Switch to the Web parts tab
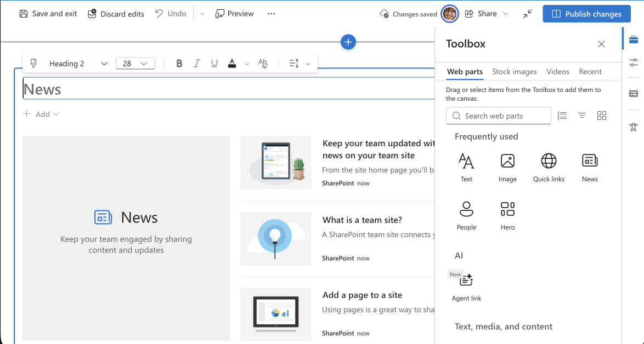The image size is (644, 344). [x=465, y=71]
